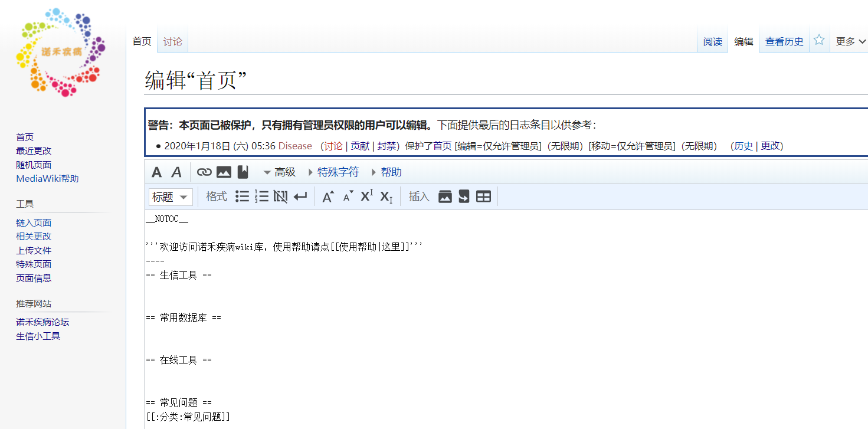Place cursor on == 常见问题 == line
This screenshot has width=868, height=429.
(179, 402)
